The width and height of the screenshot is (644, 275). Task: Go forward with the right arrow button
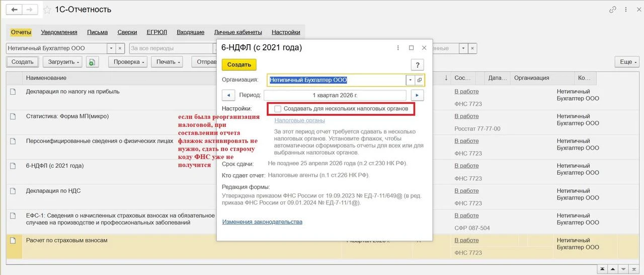[29, 10]
